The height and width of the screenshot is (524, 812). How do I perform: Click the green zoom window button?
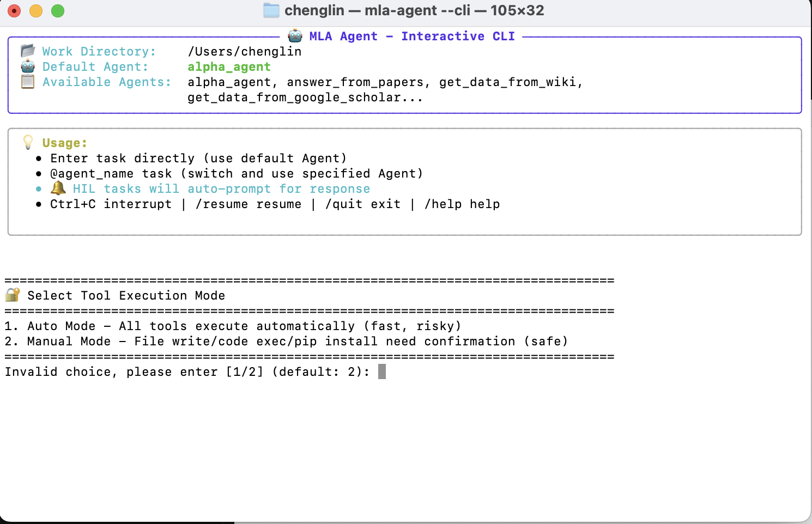[x=58, y=10]
